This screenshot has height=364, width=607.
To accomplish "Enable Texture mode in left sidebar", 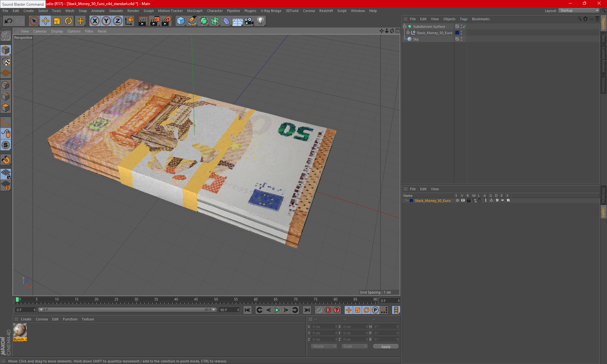I will tap(6, 62).
